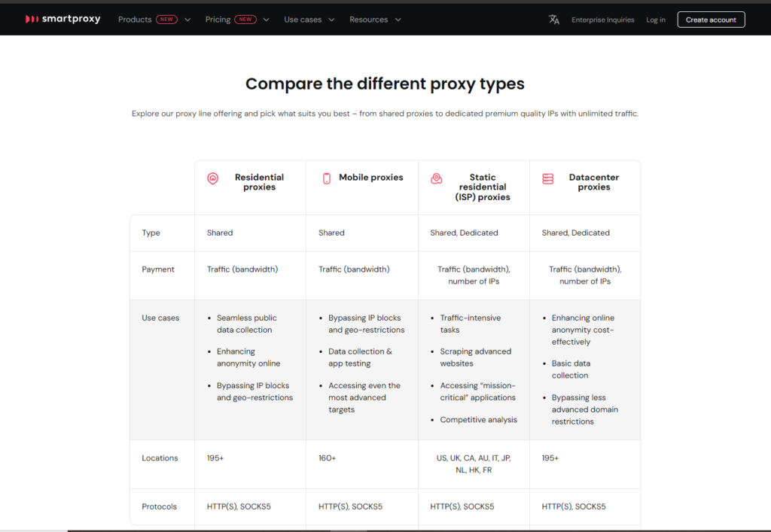Click the NEW badge beside Pricing

point(245,20)
